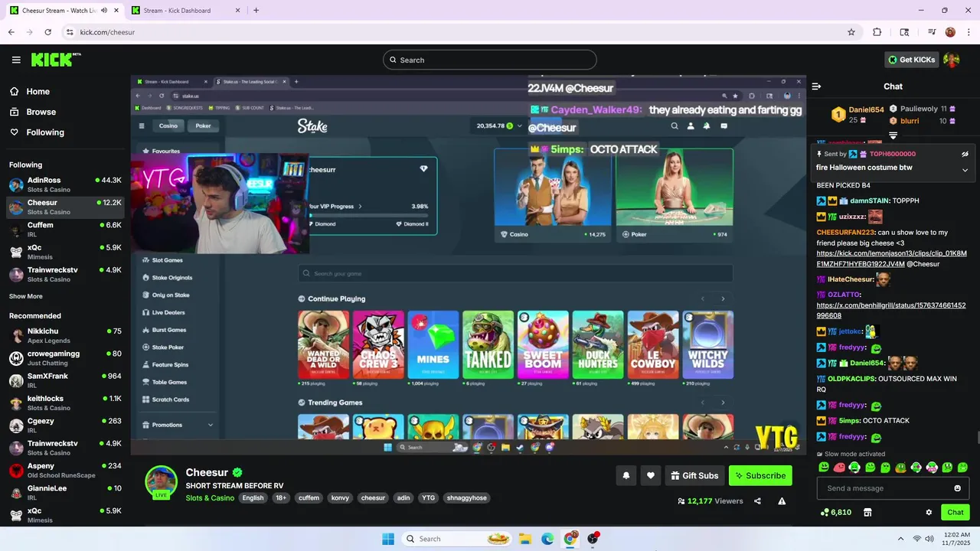The width and height of the screenshot is (980, 551).
Task: Open Nikkichu recommended channel
Action: tap(65, 335)
